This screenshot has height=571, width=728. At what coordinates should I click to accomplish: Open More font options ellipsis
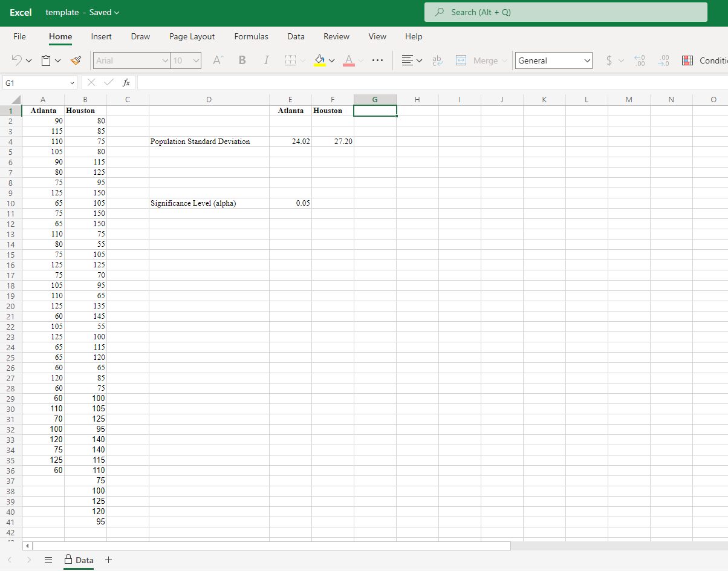[x=378, y=60]
